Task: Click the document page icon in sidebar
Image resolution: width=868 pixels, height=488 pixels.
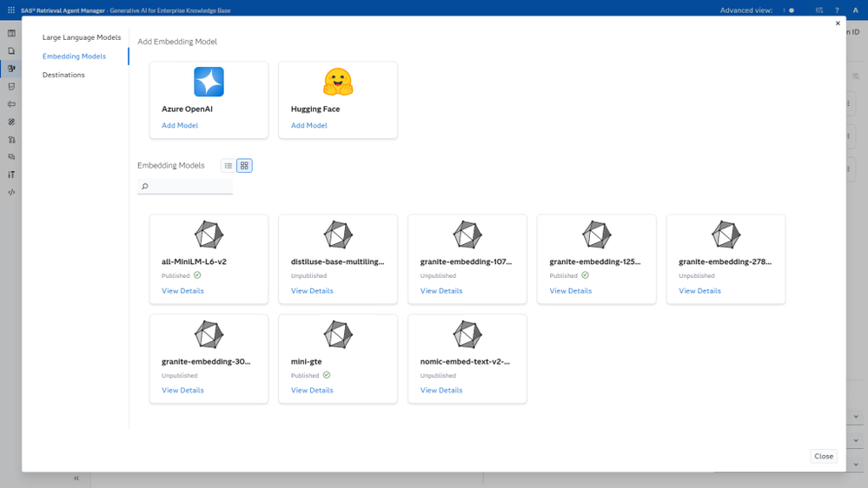Action: (x=11, y=51)
